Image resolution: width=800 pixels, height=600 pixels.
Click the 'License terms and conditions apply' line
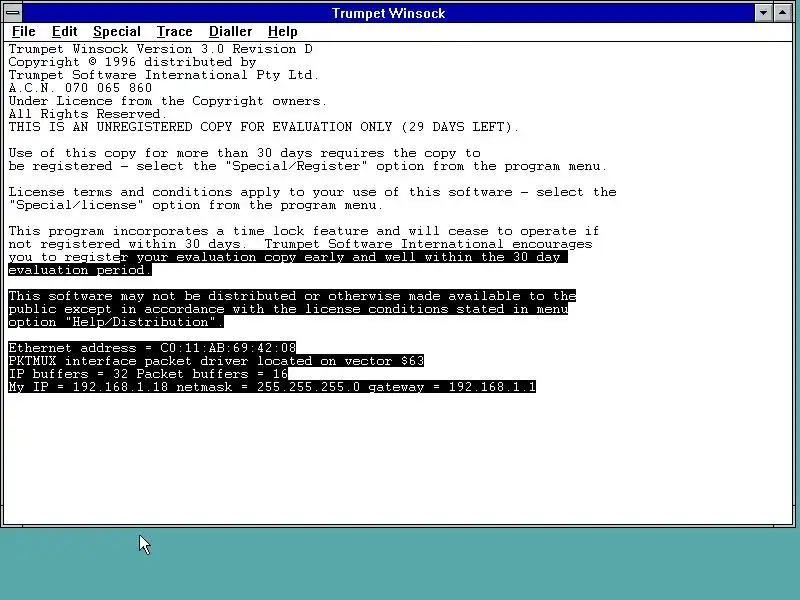pos(312,192)
